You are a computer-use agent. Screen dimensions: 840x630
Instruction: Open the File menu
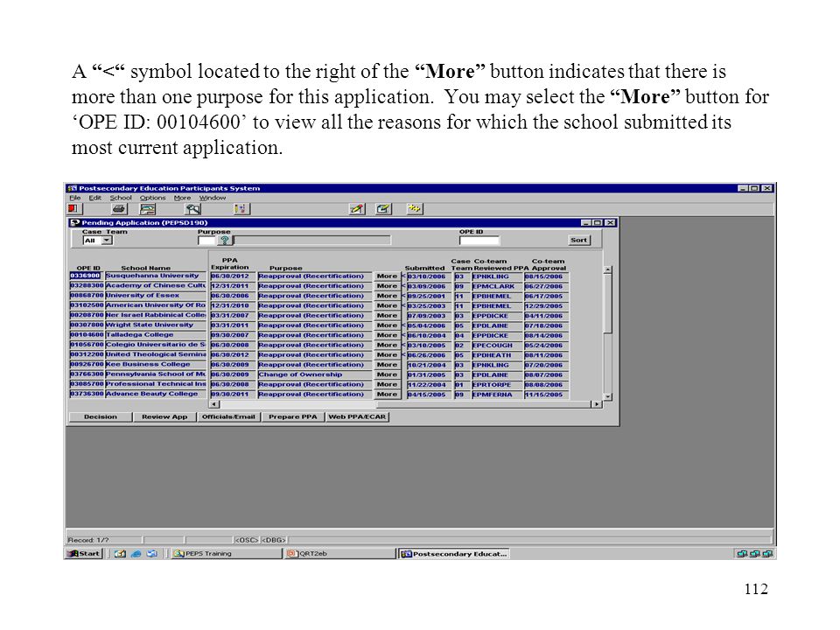(74, 198)
